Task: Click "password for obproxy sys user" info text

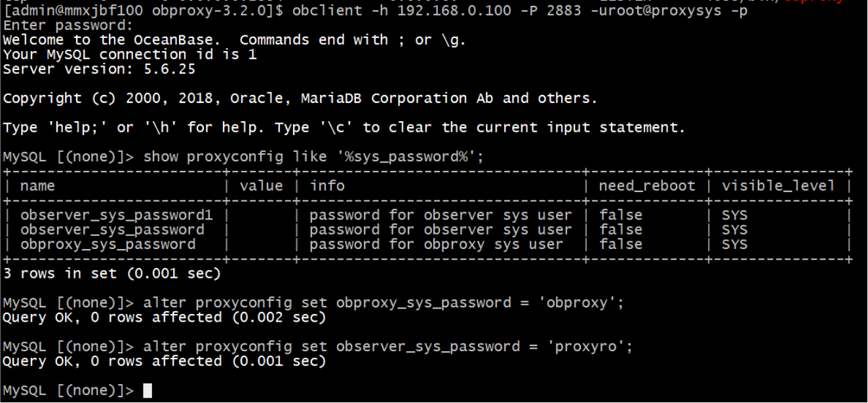Action: pyautogui.click(x=436, y=244)
